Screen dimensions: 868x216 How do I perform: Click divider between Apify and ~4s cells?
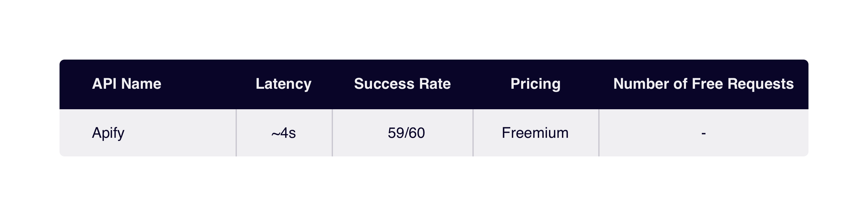[x=236, y=133]
